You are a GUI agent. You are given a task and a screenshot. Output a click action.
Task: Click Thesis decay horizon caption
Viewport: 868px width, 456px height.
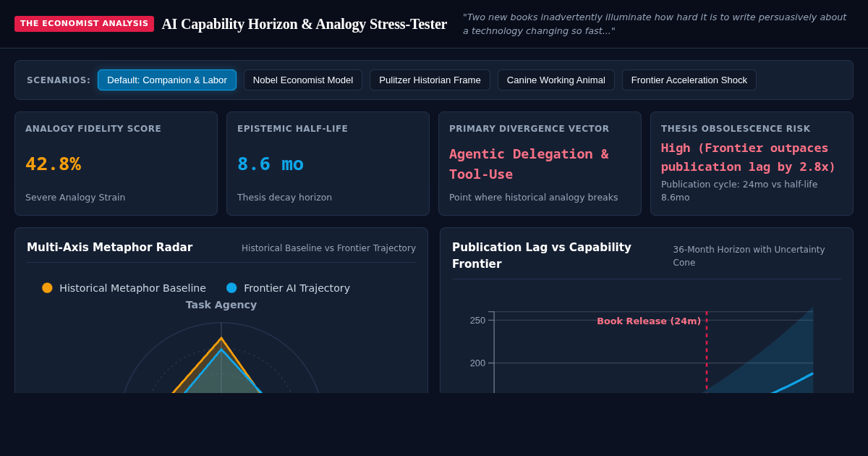click(284, 198)
